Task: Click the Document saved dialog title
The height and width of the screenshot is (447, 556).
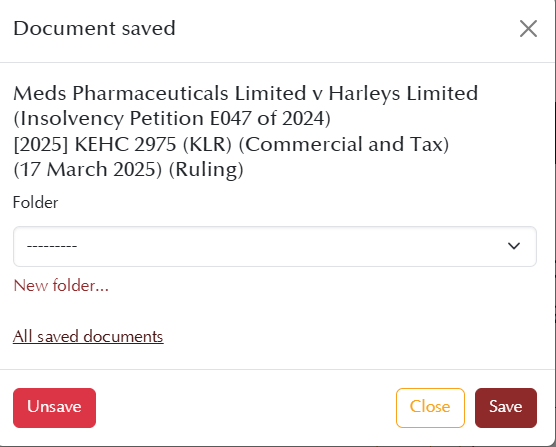Action: [x=94, y=28]
